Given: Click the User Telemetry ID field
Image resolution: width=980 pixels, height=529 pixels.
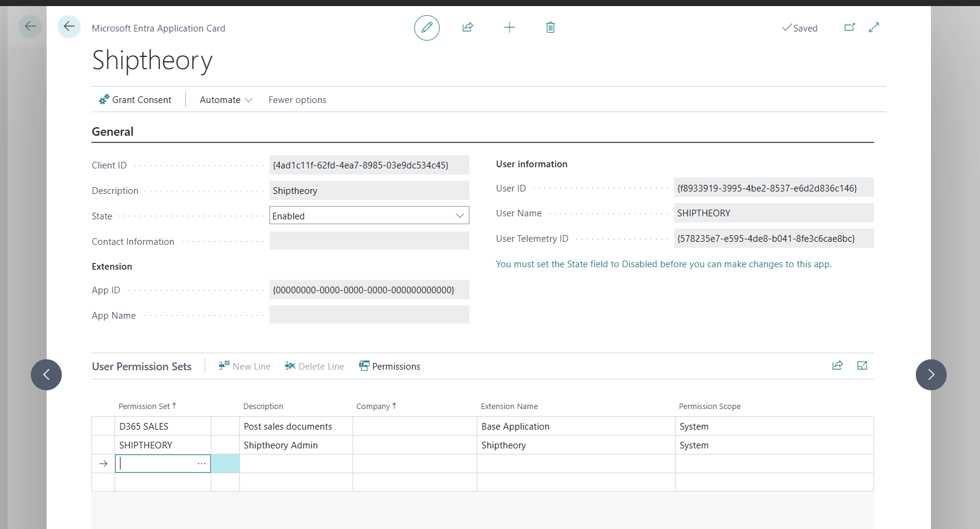Looking at the screenshot, I should [x=774, y=238].
